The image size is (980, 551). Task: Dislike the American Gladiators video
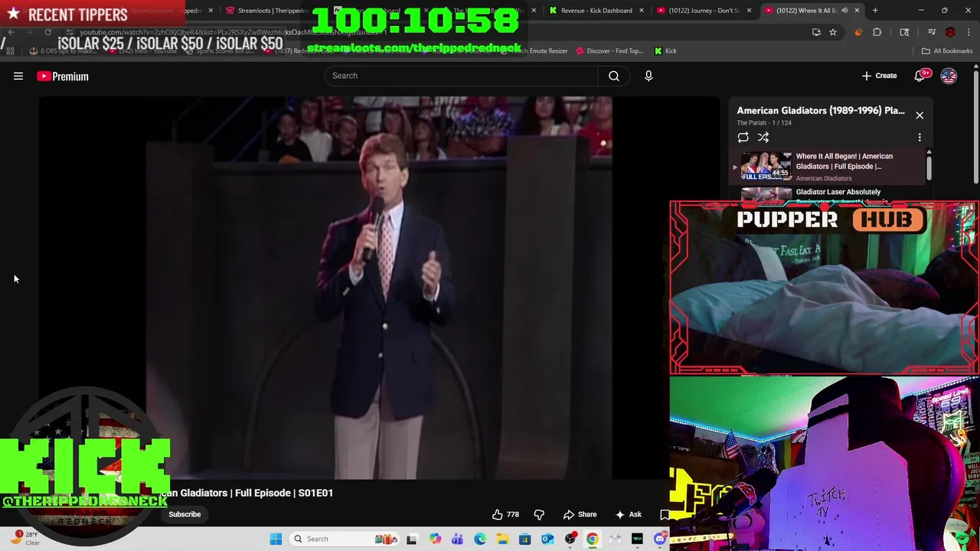[x=539, y=514]
